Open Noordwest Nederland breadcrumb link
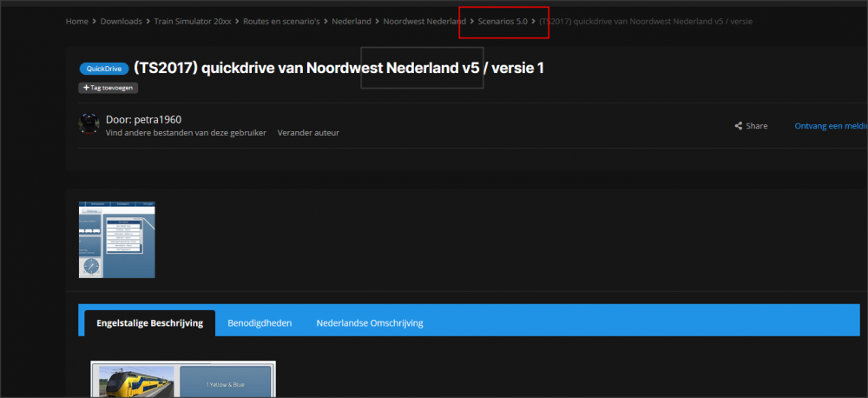The width and height of the screenshot is (868, 398). point(424,21)
